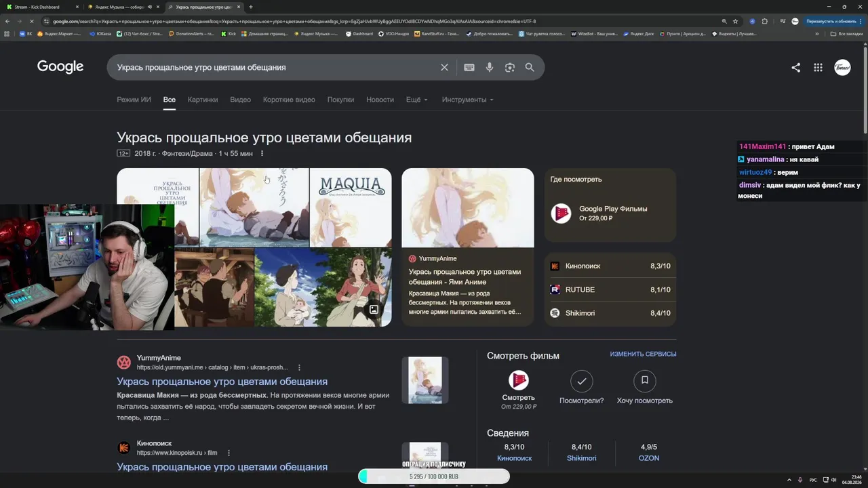868x488 pixels.
Task: Open the Кинопоиск search result title link
Action: click(222, 467)
